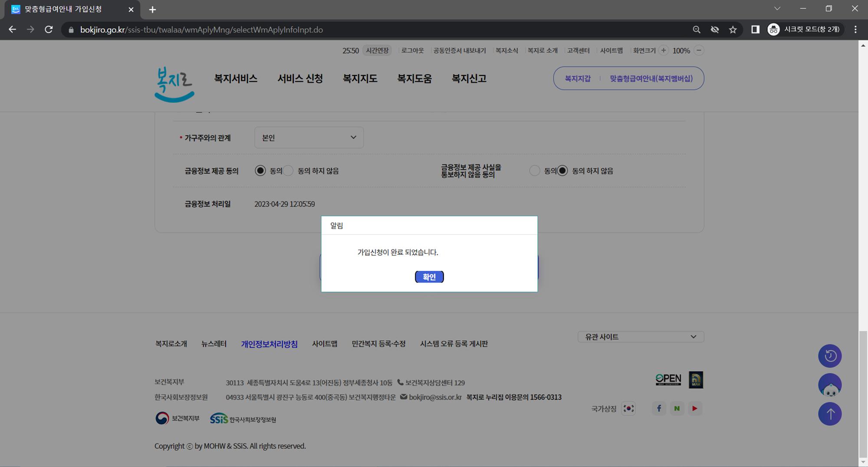The height and width of the screenshot is (467, 868).
Task: Open the 복지로 소개 top link
Action: click(542, 50)
